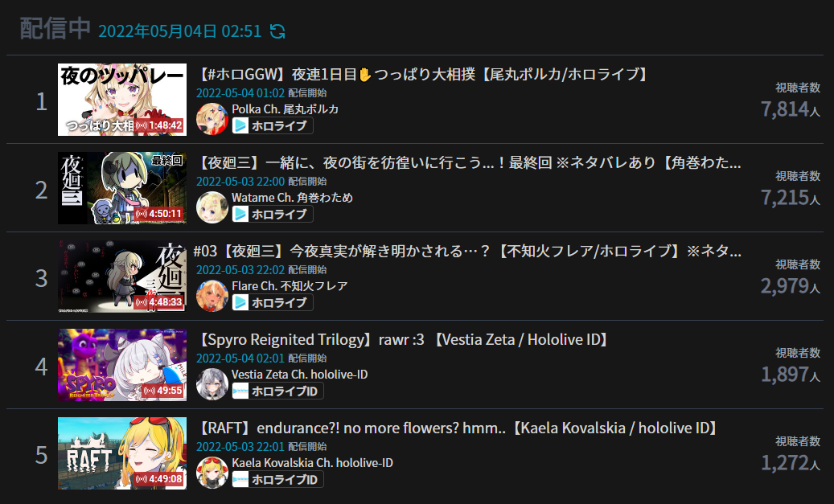The image size is (834, 504).
Task: Click the ホロライブ tag under Flare Ch.
Action: click(x=273, y=302)
